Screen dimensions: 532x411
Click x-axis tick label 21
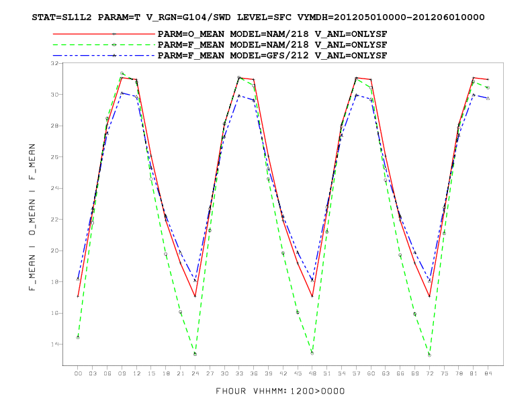[181, 373]
